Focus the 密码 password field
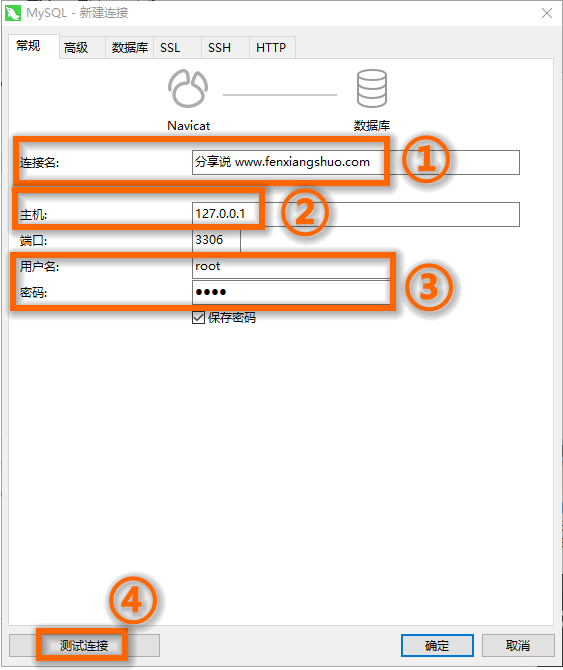Screen dimensions: 563x670 click(291, 292)
